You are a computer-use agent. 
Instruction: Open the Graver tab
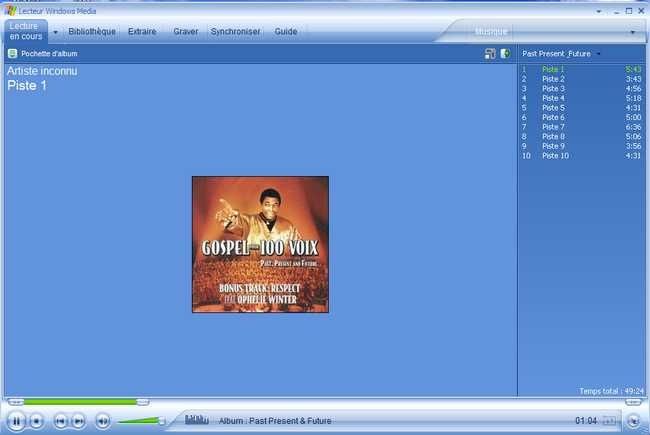(x=186, y=32)
